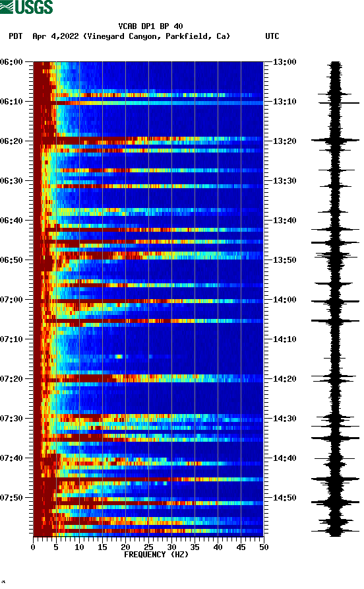Click the '13:00' UTC time label
364x589 pixels.
point(284,62)
